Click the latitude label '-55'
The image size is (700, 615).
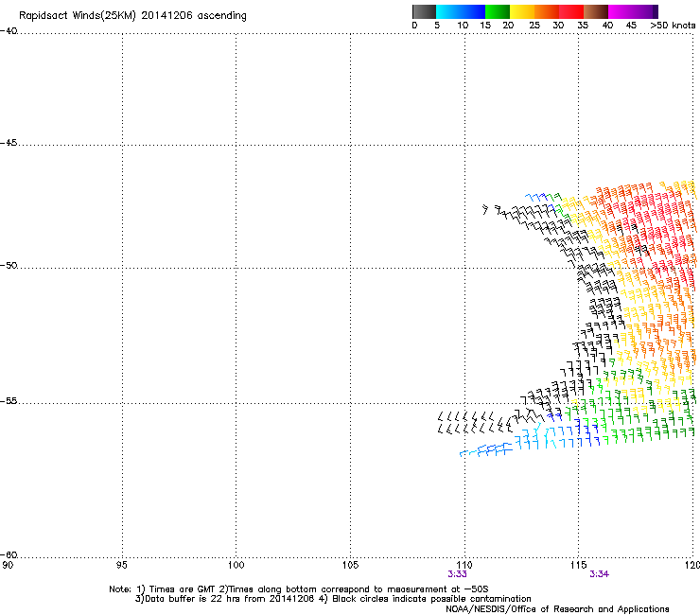tap(9, 401)
